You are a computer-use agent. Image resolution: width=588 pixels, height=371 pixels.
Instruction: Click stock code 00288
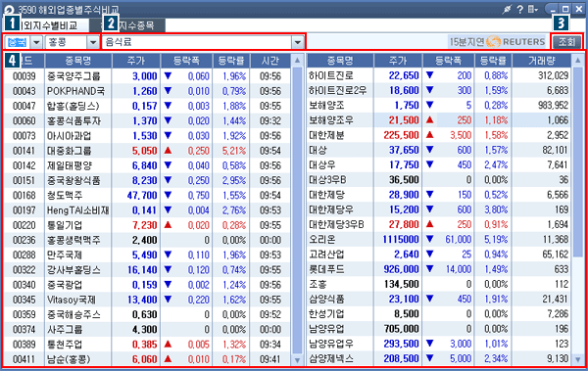click(x=24, y=255)
